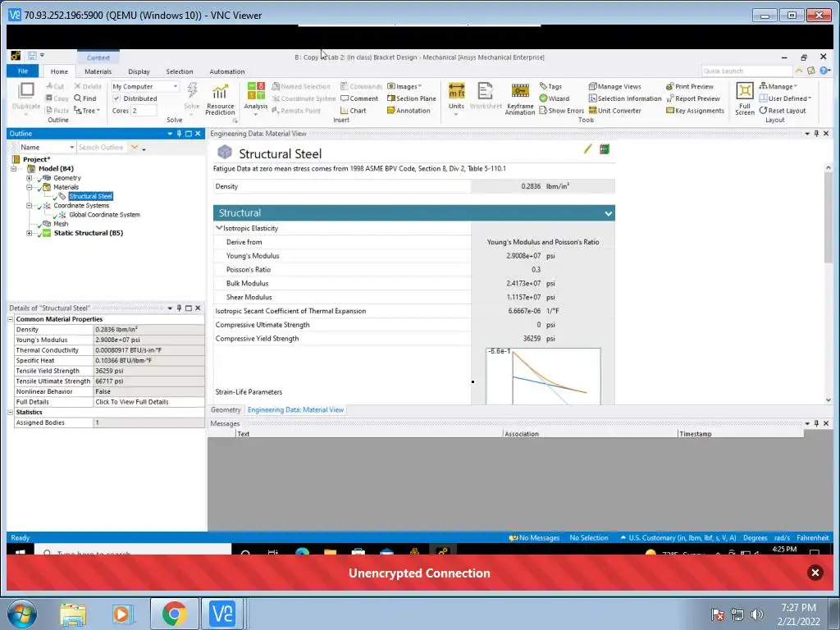Image resolution: width=840 pixels, height=630 pixels.
Task: Open the Tree dropdown in Outline group
Action: click(87, 111)
